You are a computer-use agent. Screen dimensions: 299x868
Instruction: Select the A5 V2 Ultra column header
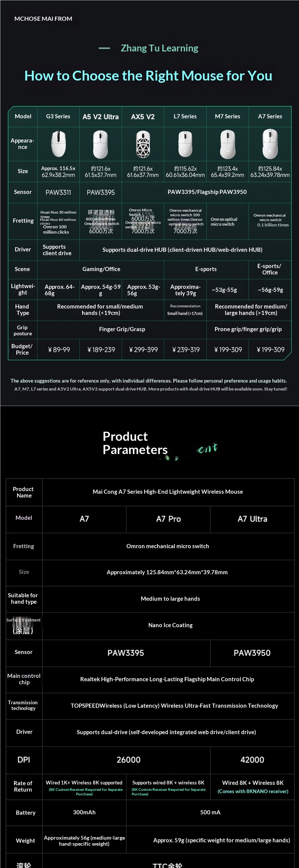[101, 117]
